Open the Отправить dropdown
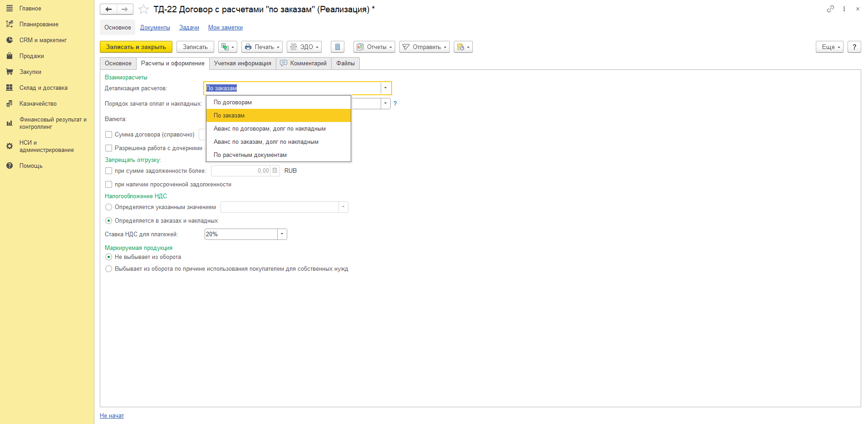Viewport: 868px width, 424px height. coord(424,47)
